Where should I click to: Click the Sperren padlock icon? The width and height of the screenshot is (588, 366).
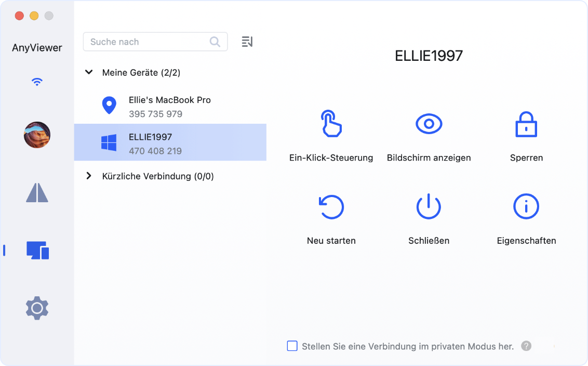click(526, 124)
